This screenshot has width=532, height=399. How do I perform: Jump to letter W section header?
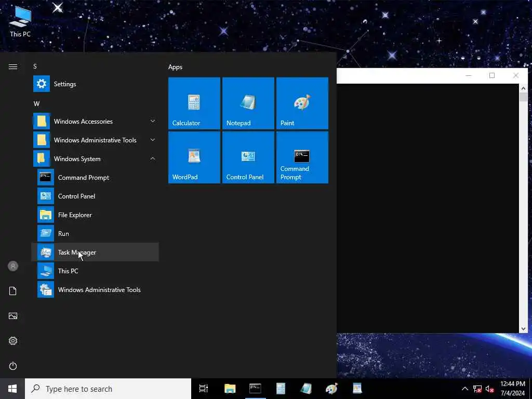pyautogui.click(x=36, y=104)
